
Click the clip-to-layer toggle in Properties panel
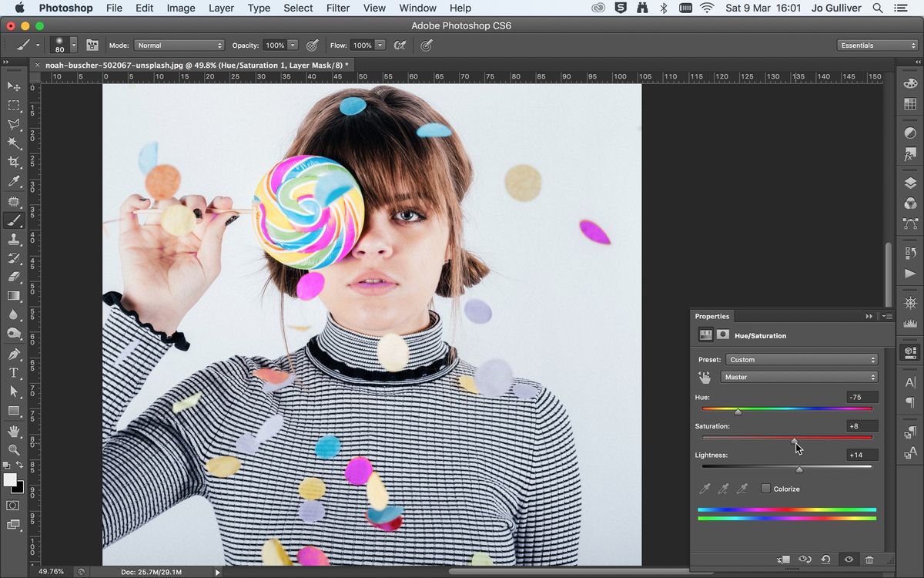tap(784, 560)
